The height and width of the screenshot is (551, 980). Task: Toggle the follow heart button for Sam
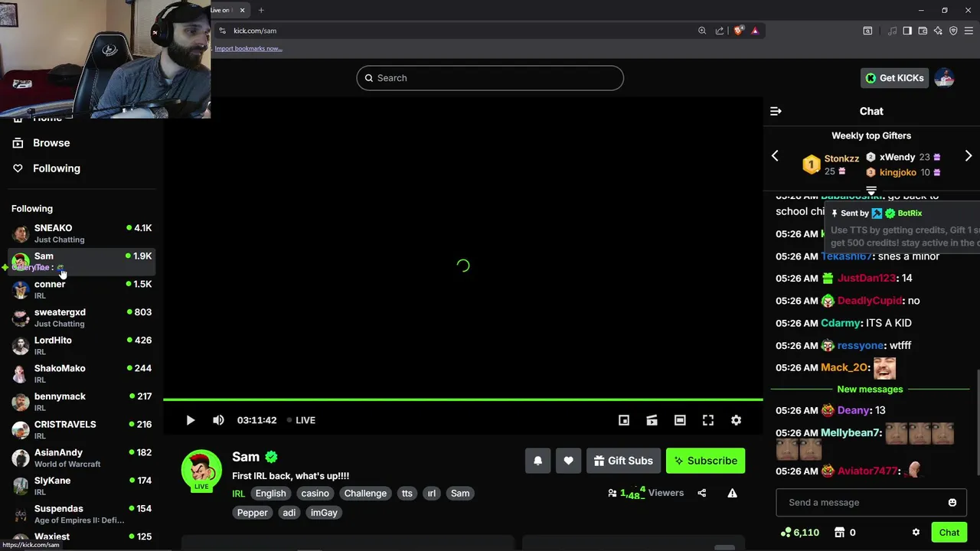pos(568,461)
